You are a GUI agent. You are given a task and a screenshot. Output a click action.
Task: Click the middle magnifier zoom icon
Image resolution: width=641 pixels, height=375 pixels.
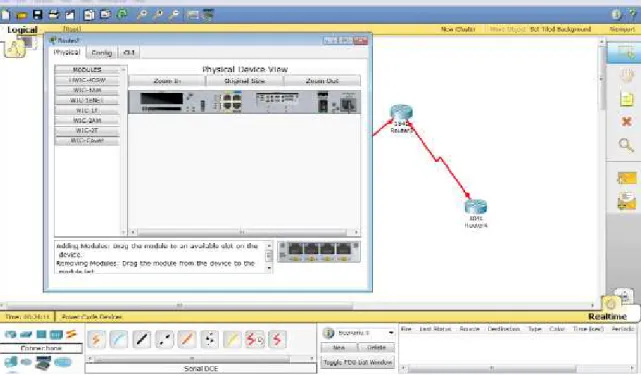[x=158, y=15]
